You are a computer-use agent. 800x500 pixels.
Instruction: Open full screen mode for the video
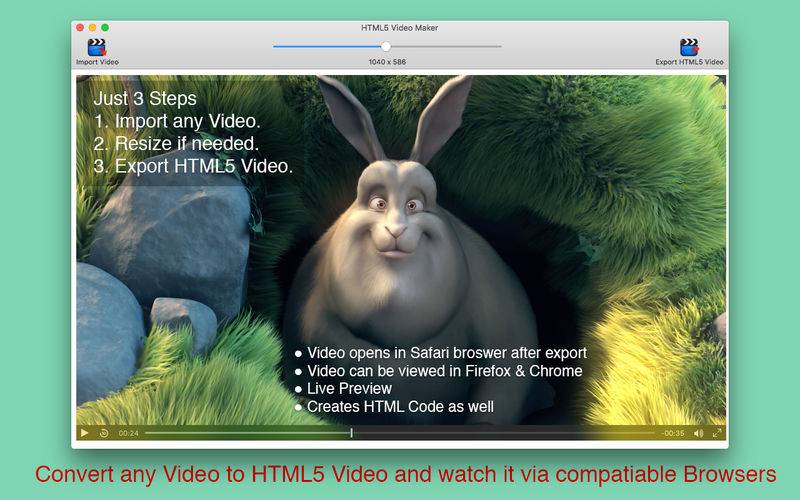click(x=717, y=433)
